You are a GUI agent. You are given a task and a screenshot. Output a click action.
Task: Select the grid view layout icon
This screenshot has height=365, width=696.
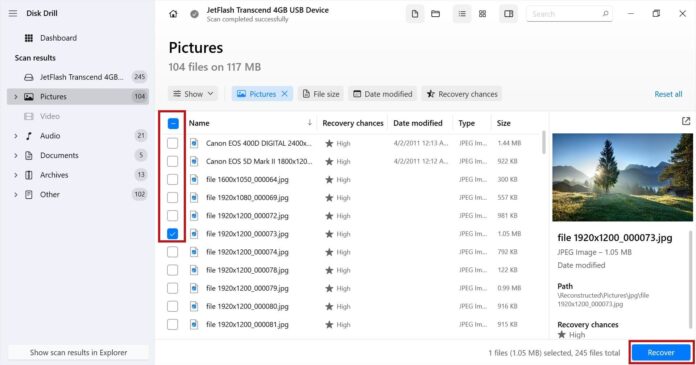coord(482,14)
